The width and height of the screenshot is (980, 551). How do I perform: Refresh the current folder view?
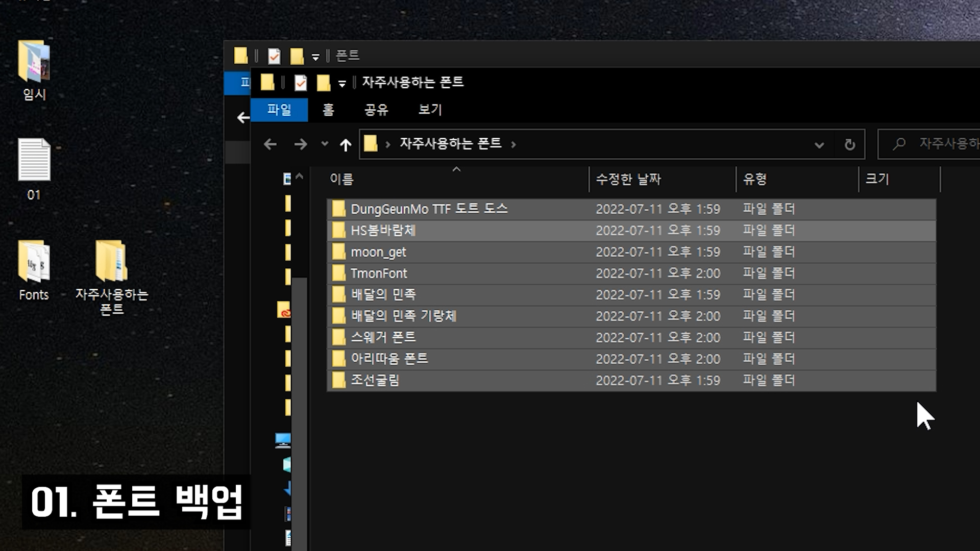[849, 145]
